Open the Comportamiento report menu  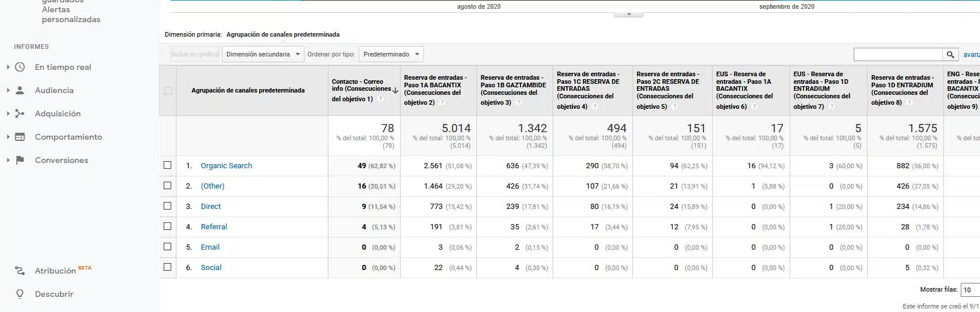(x=68, y=137)
